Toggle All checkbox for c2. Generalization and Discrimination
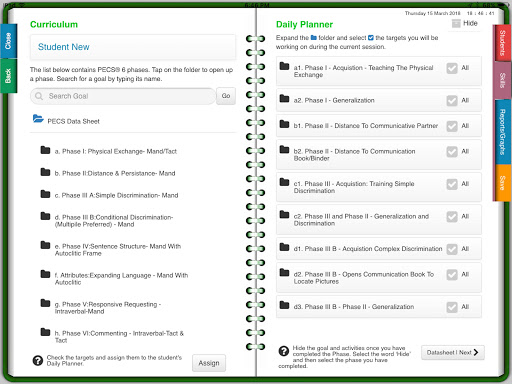 (x=452, y=217)
